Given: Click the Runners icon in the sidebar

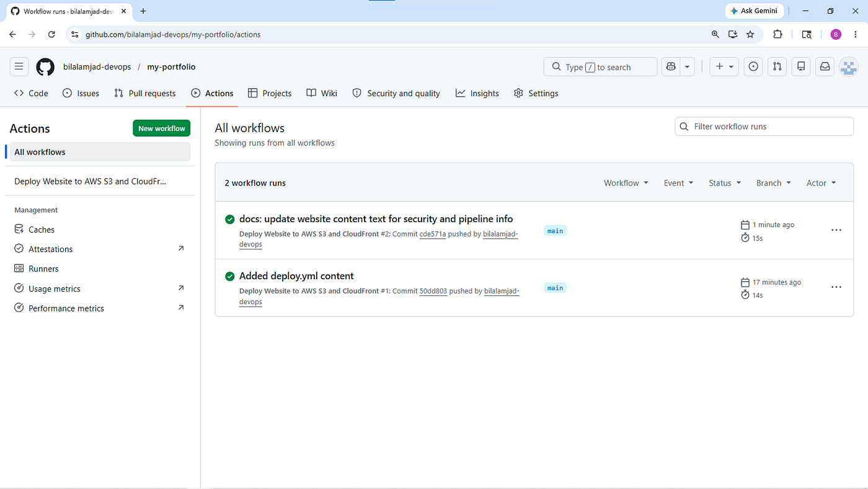Looking at the screenshot, I should (x=19, y=269).
